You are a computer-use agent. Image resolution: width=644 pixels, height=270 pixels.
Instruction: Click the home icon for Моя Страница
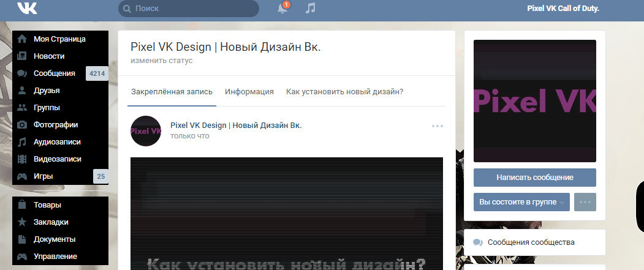(22, 39)
